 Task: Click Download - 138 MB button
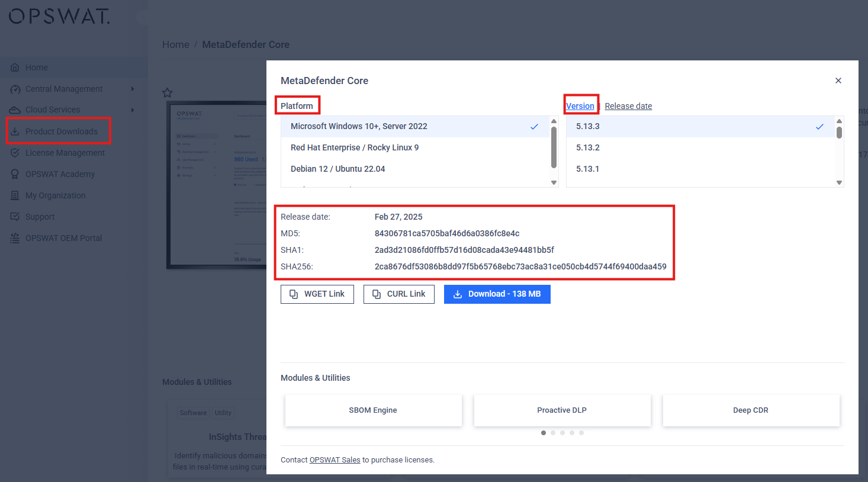pyautogui.click(x=497, y=294)
